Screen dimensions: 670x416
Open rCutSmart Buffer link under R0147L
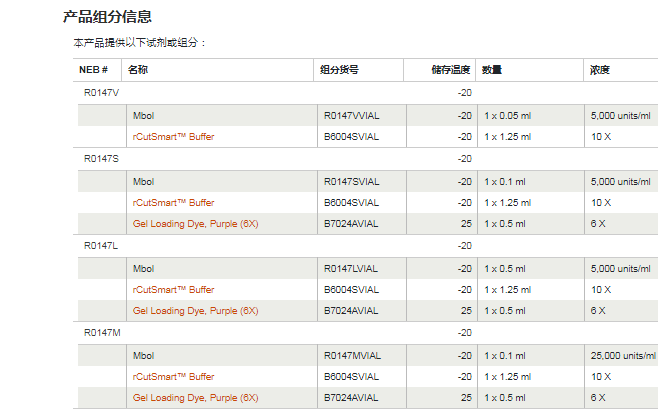coord(173,289)
